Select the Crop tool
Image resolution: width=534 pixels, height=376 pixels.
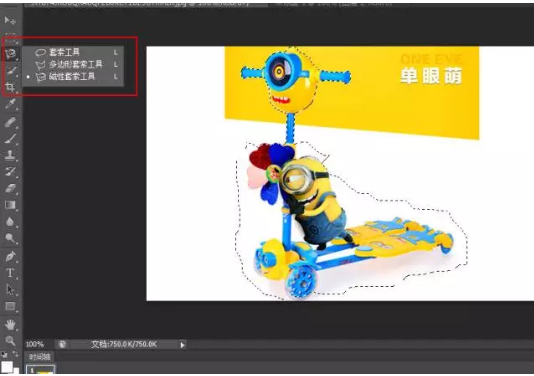tap(11, 88)
